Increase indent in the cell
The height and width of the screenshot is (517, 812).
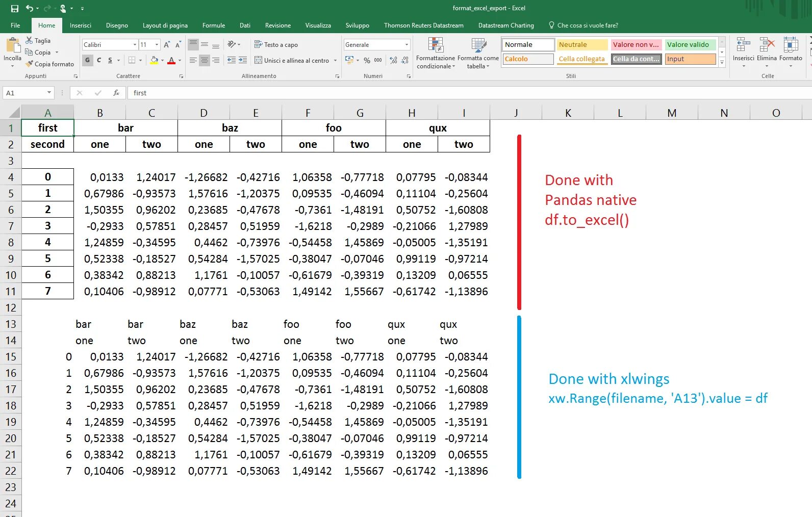click(x=243, y=60)
